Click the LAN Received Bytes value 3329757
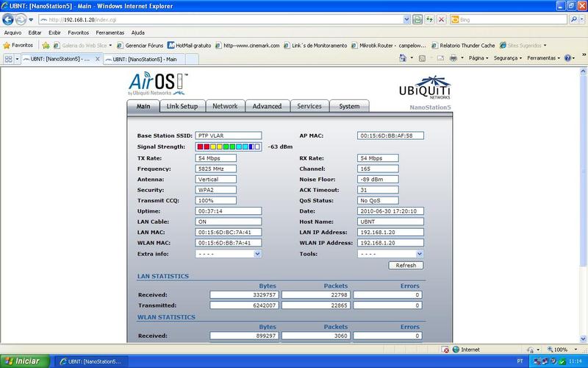 click(244, 295)
